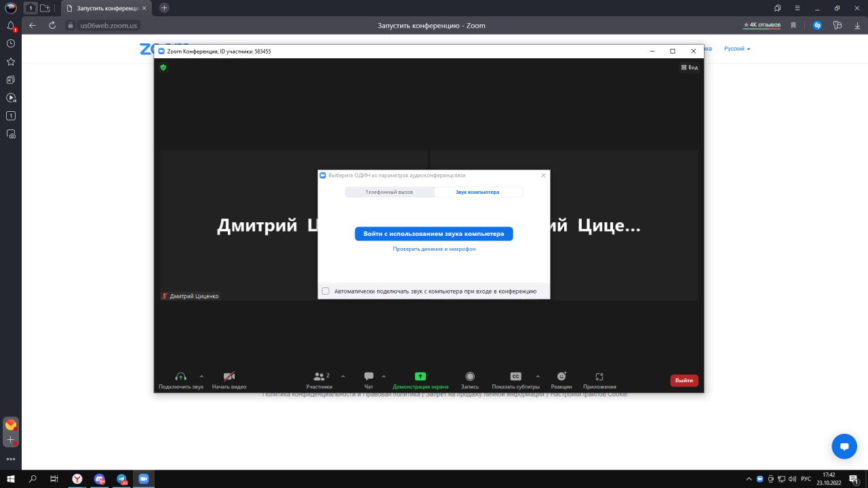Open Windows Start menu
Viewport: 868px width, 488px height.
pos(11,479)
